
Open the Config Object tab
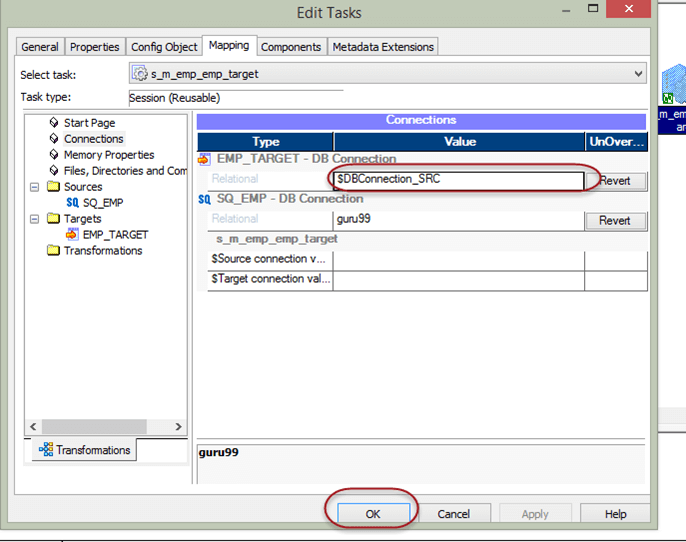click(x=164, y=47)
